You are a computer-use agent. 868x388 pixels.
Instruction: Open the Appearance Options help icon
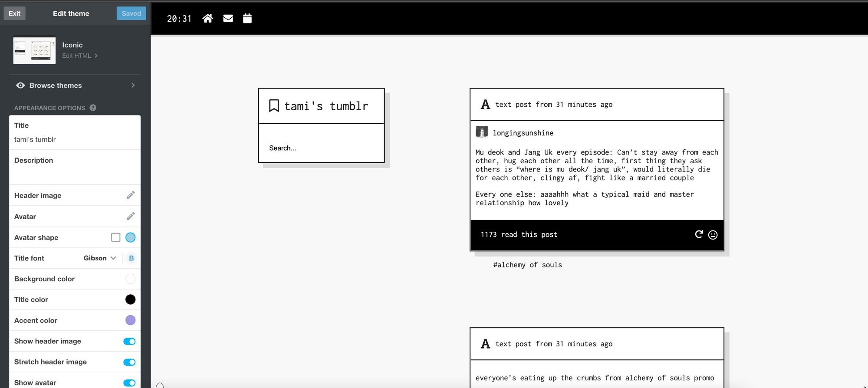[x=93, y=108]
